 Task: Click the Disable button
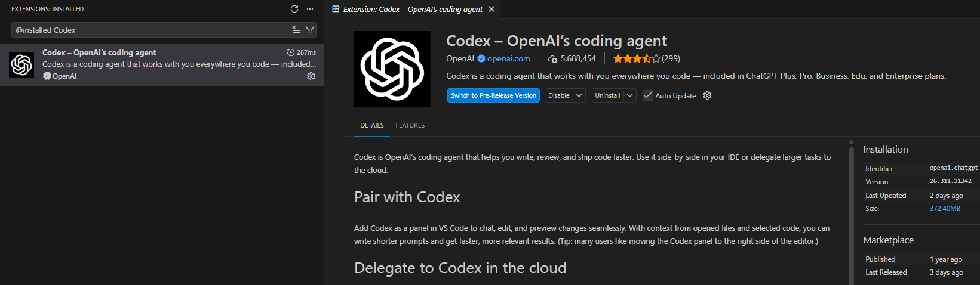(x=559, y=95)
